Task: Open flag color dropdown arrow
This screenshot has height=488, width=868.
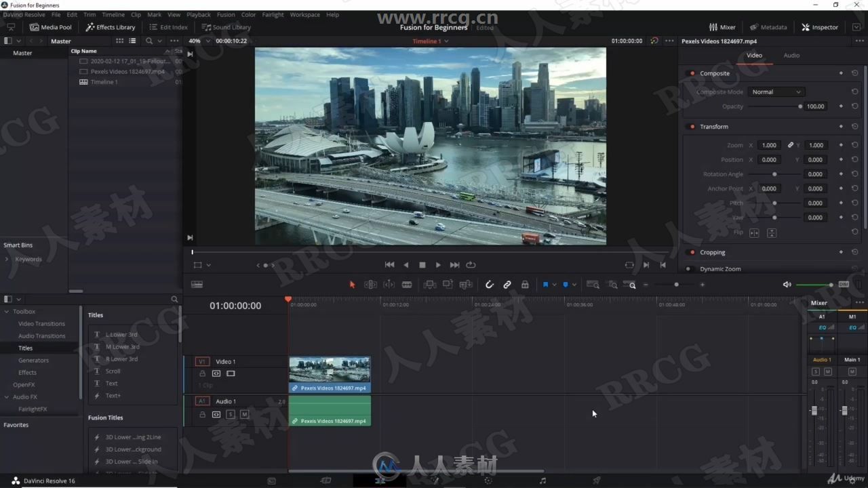Action: [554, 285]
